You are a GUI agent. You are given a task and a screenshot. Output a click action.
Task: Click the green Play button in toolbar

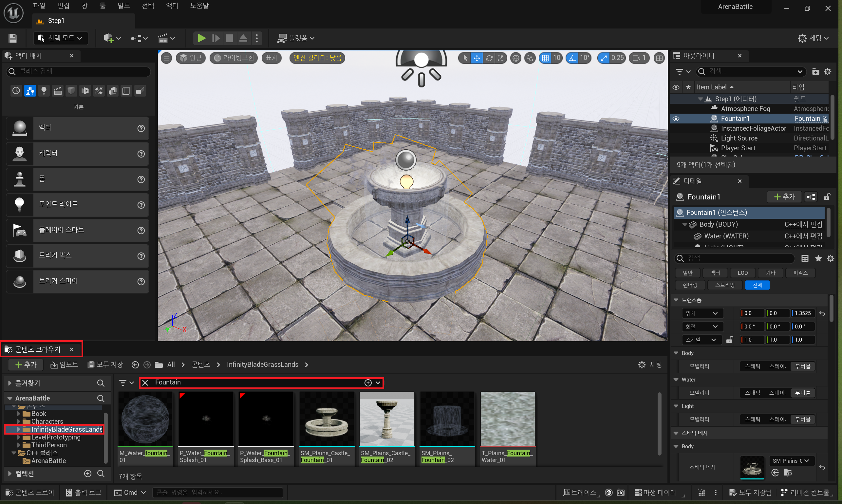pos(201,38)
